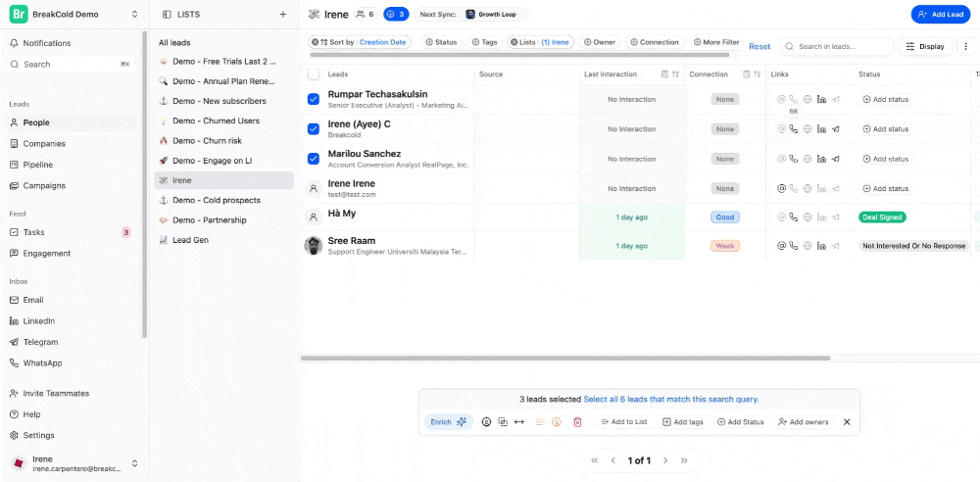Image resolution: width=980 pixels, height=482 pixels.
Task: Click Display button
Action: point(926,46)
